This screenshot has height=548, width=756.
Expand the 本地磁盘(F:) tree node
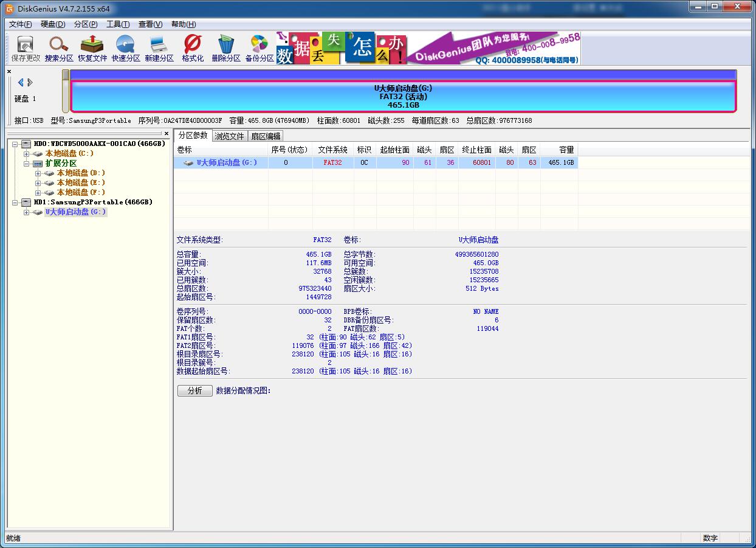pyautogui.click(x=38, y=193)
